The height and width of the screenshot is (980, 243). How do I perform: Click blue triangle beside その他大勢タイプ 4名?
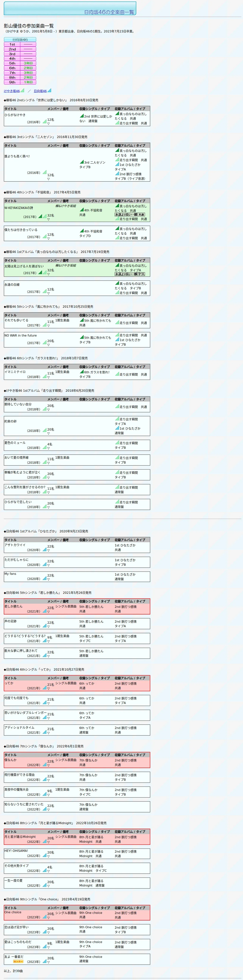point(44,870)
